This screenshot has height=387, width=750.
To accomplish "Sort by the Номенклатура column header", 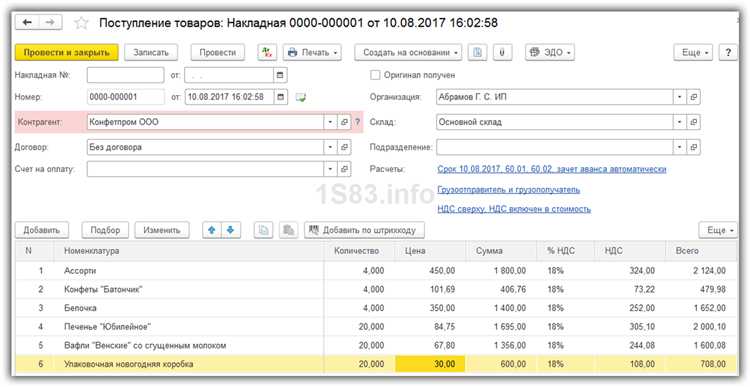I will tap(188, 251).
